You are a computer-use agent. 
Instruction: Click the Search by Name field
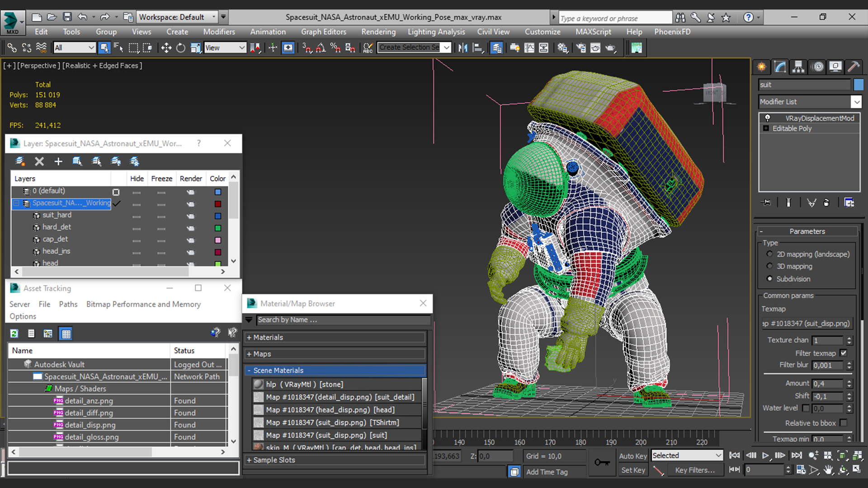pos(343,320)
